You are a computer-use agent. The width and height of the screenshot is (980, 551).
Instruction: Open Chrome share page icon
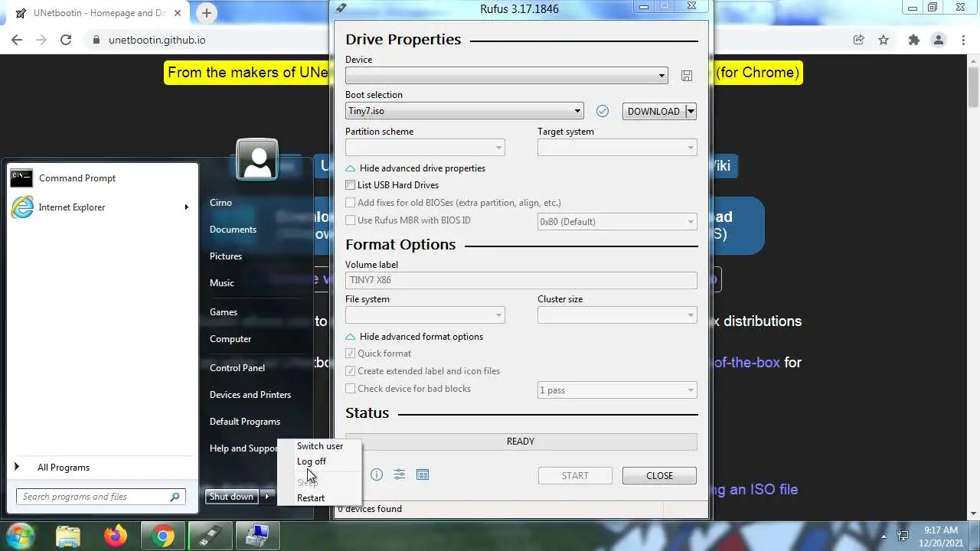(859, 40)
